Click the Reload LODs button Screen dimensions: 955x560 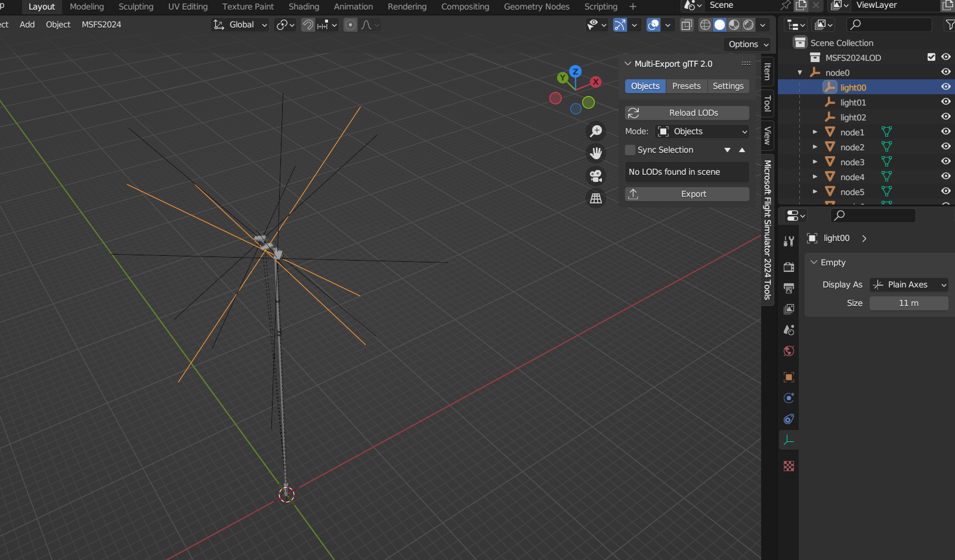[x=687, y=113]
